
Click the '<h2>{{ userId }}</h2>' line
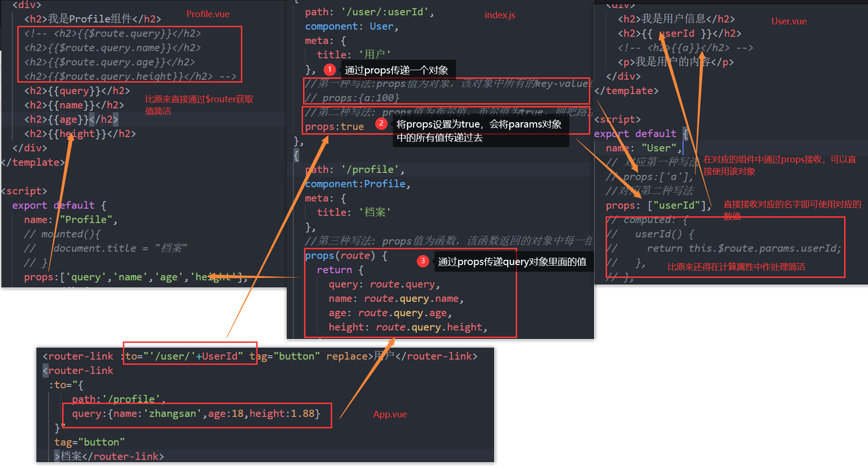coord(679,33)
